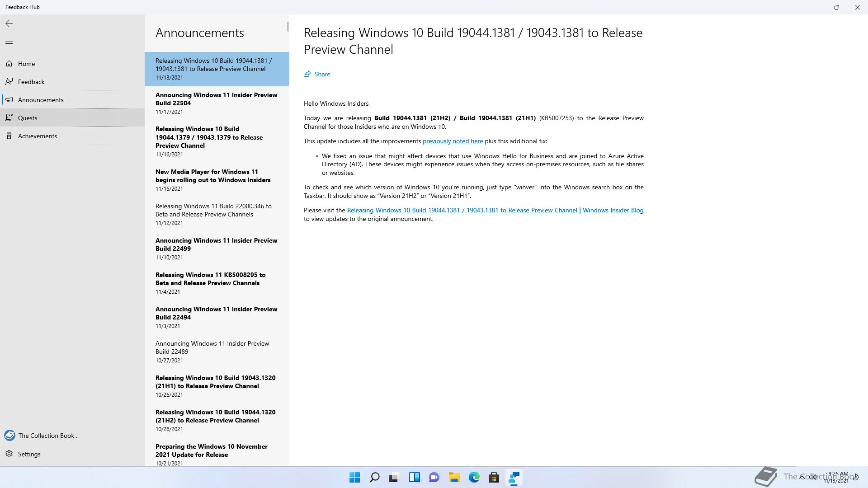Image resolution: width=868 pixels, height=488 pixels.
Task: Open Chat from the taskbar
Action: tap(434, 477)
